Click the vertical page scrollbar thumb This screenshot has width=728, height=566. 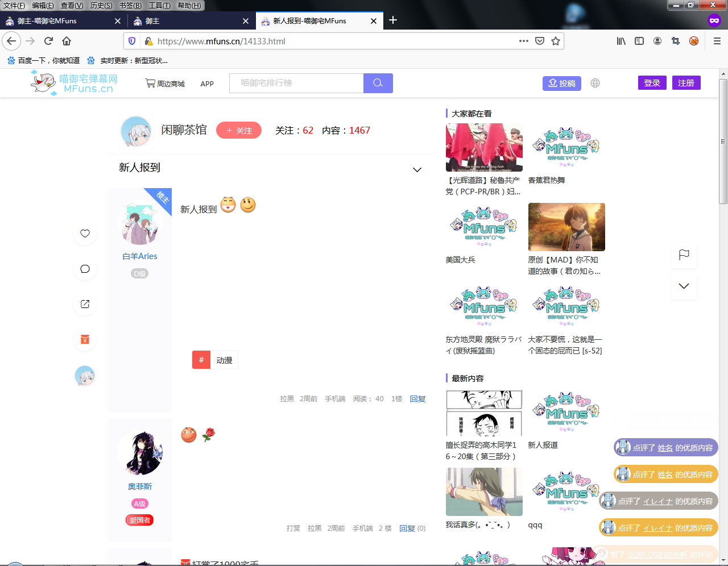pos(723,141)
